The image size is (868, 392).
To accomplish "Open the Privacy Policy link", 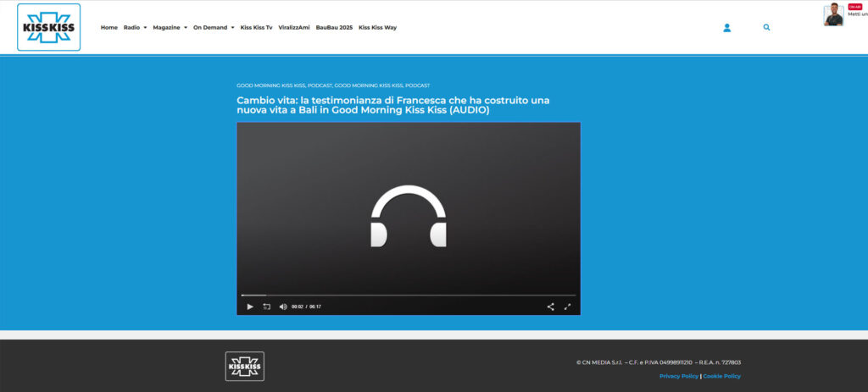I will click(x=679, y=376).
